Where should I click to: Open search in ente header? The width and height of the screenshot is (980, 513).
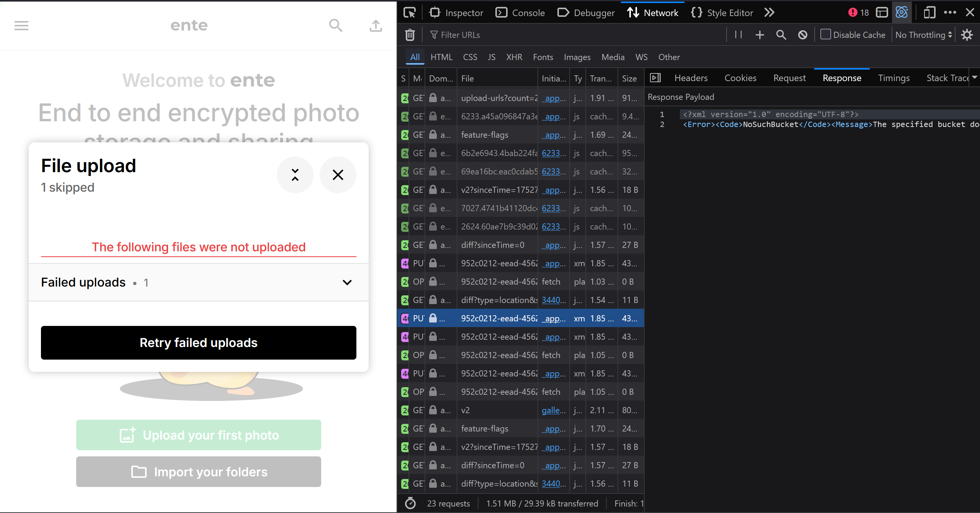tap(336, 26)
